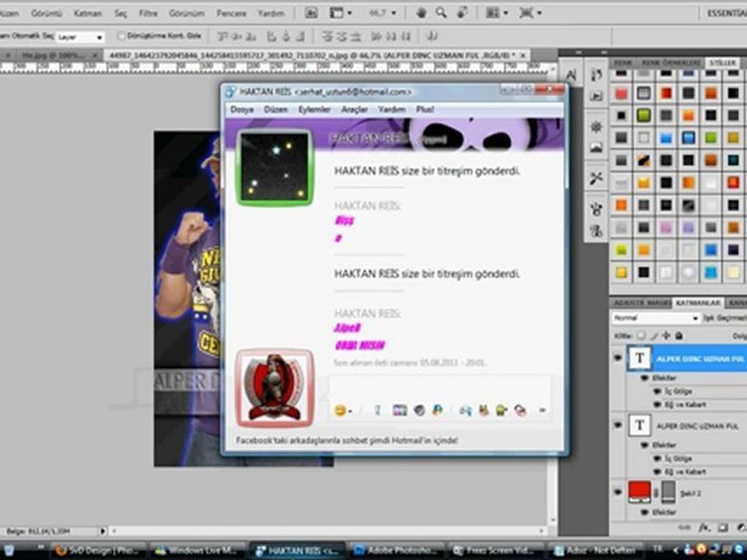Open the Normal blend mode dropdown
747x560 pixels.
[655, 318]
